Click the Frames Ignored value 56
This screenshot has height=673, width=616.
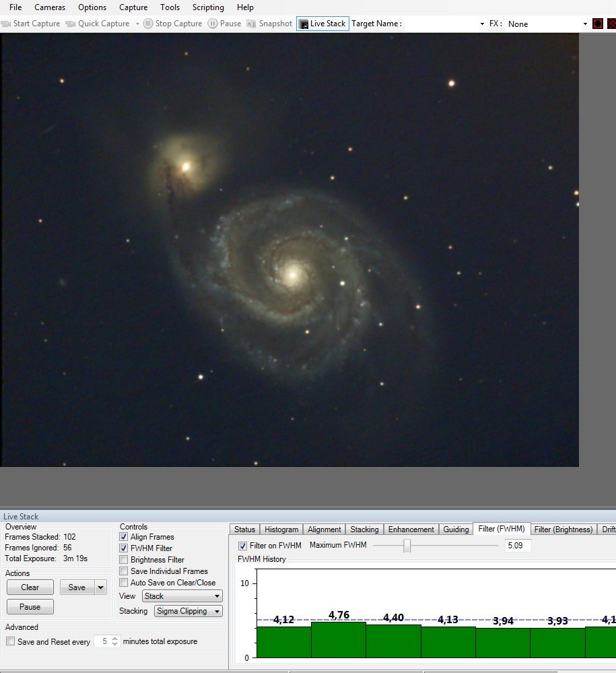(x=67, y=548)
